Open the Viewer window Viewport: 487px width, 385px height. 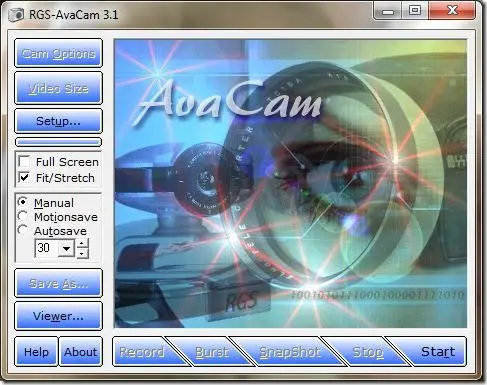58,316
